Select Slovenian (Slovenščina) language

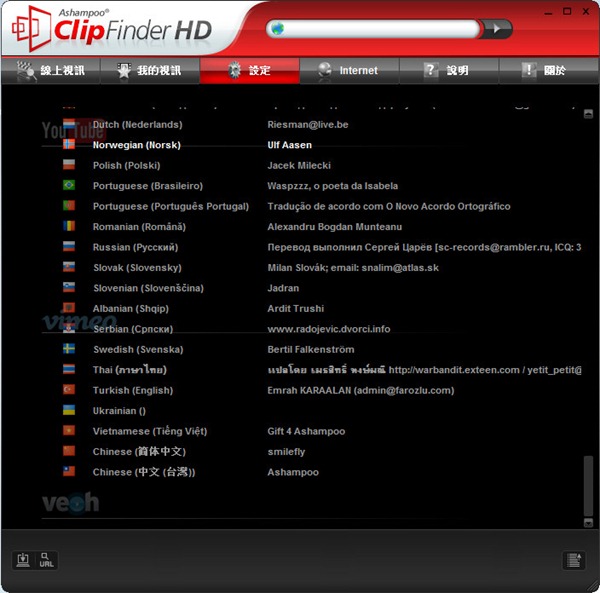coord(148,288)
